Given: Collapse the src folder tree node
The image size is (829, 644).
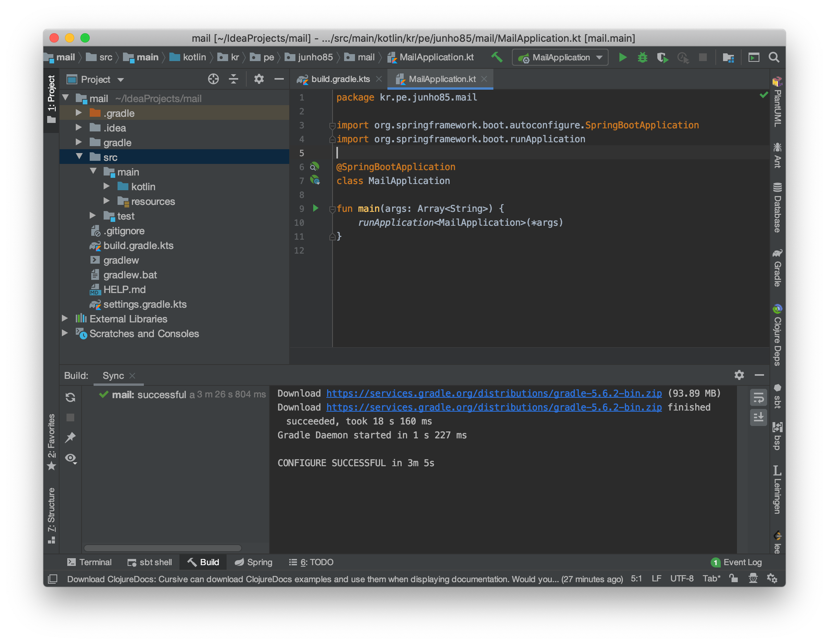Looking at the screenshot, I should click(x=79, y=157).
